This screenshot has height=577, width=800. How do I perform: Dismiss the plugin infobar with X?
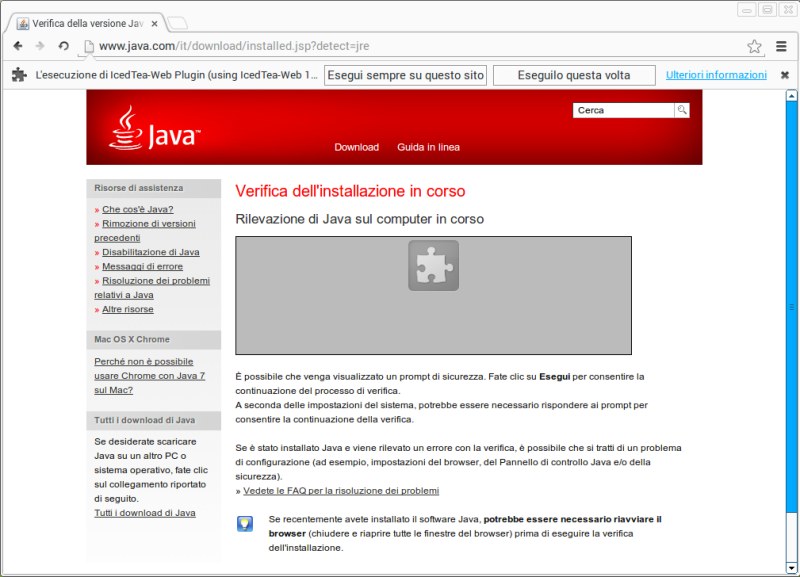tap(785, 75)
